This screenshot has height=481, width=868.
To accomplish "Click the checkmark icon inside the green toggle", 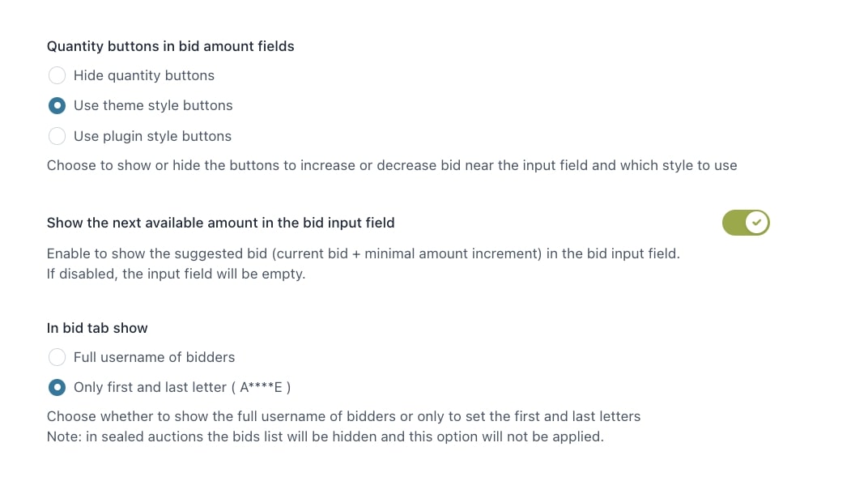I will pos(757,223).
